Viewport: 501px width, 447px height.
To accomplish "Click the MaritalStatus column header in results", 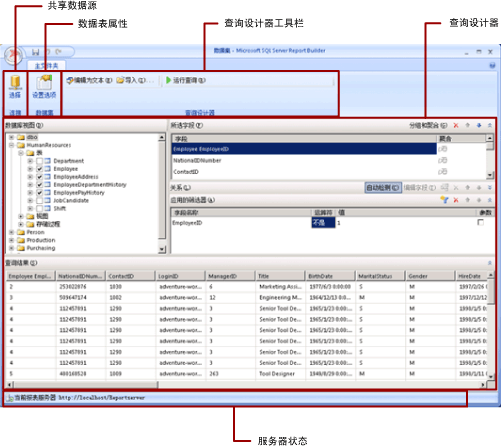I will [380, 276].
